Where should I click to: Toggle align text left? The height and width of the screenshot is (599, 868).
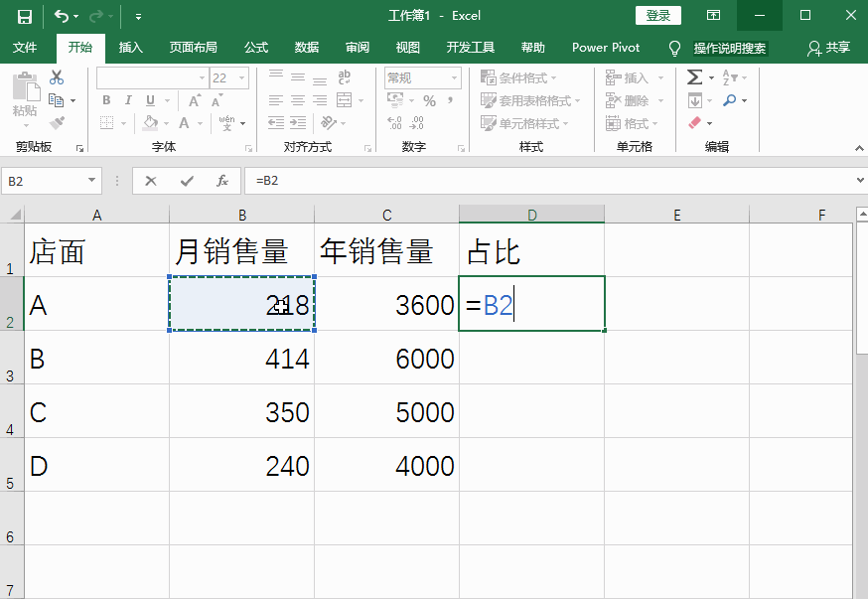[276, 100]
